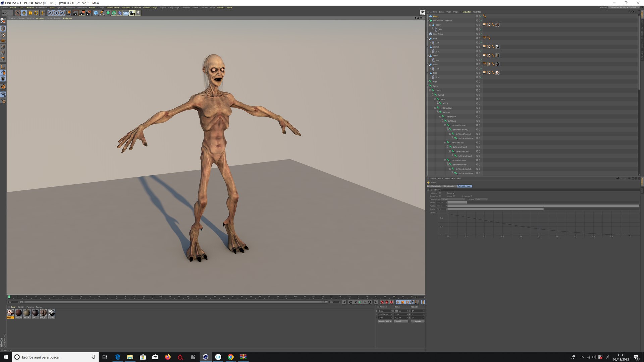Screen dimensions: 644x362
Task: Open the Render menu
Action: [x=92, y=7]
